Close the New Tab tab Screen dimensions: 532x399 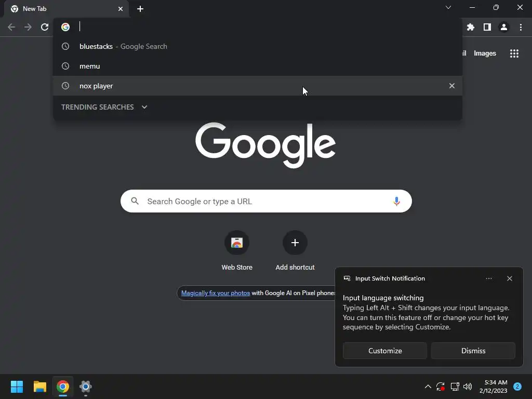tap(121, 9)
